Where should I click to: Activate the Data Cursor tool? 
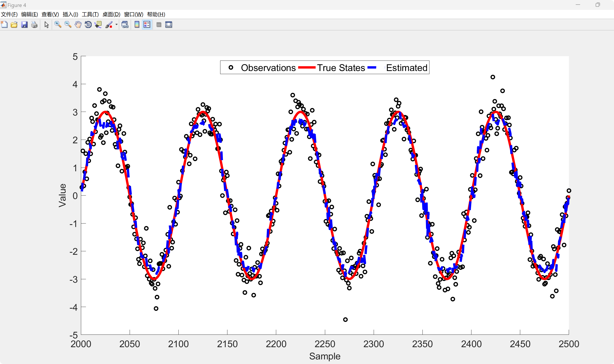tap(98, 24)
